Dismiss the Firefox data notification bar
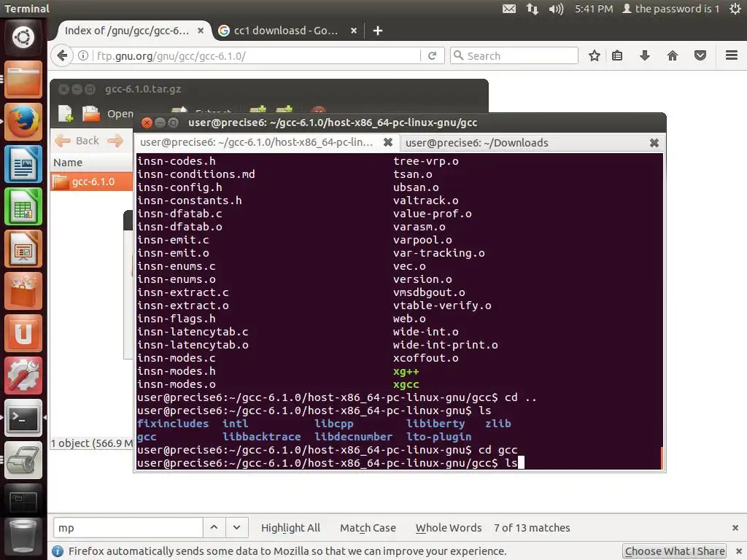 tap(739, 551)
